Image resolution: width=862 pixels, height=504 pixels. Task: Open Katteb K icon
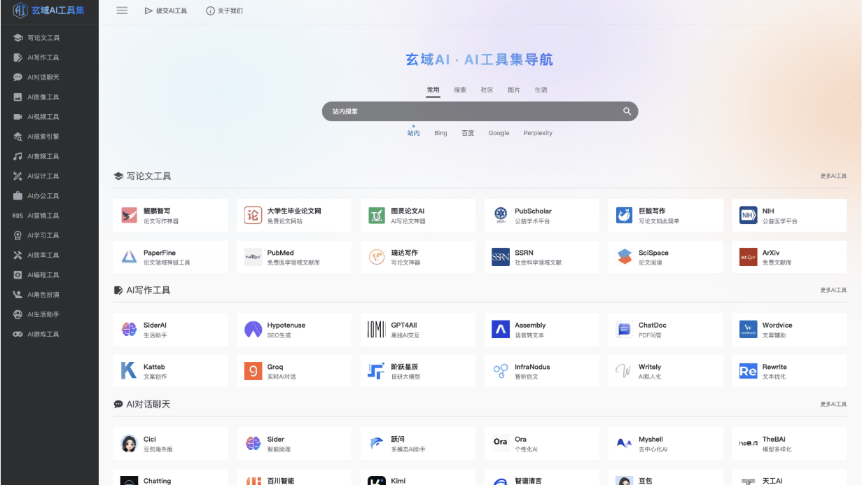pyautogui.click(x=129, y=371)
